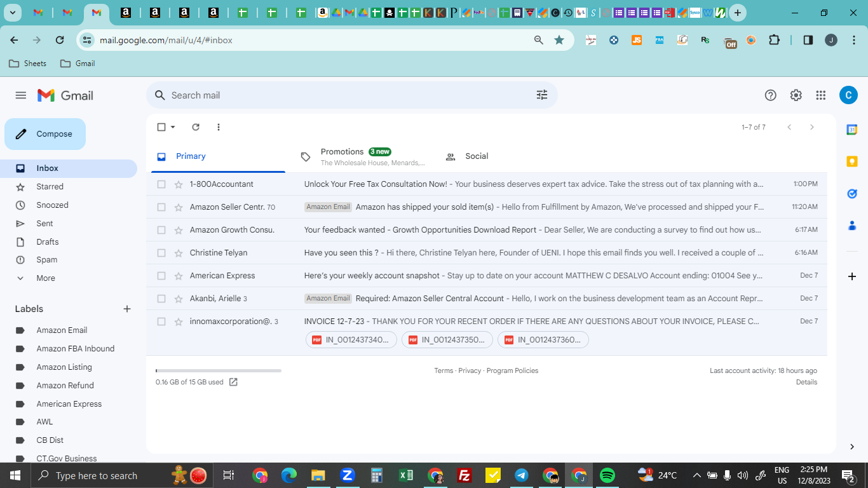This screenshot has height=488, width=868.
Task: View site information icon in address bar
Action: 88,40
